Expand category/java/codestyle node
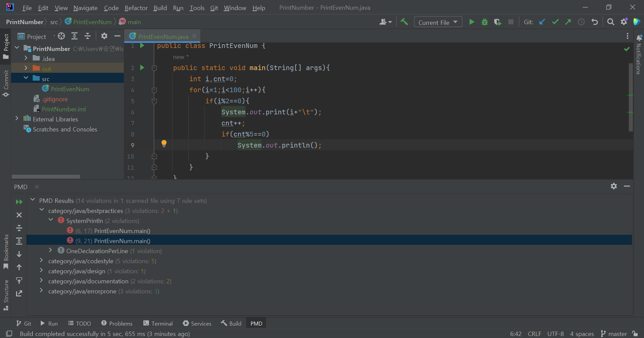644x338 pixels. (x=41, y=260)
